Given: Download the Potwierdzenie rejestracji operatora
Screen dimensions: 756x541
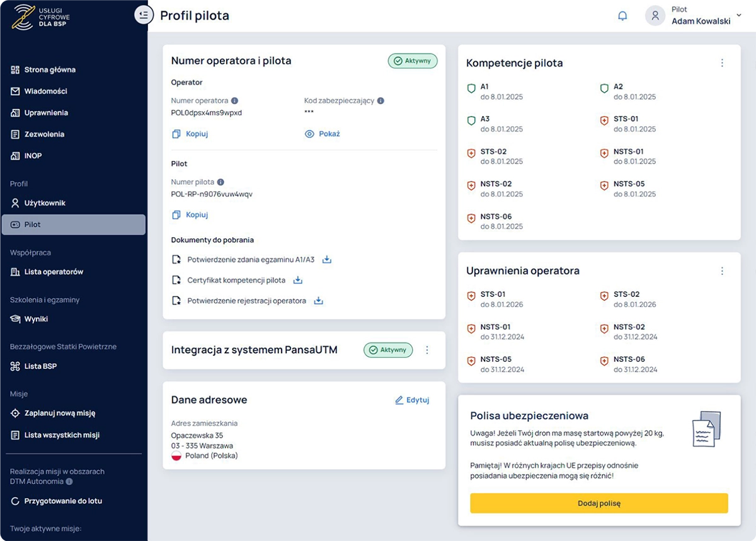Looking at the screenshot, I should pos(318,301).
